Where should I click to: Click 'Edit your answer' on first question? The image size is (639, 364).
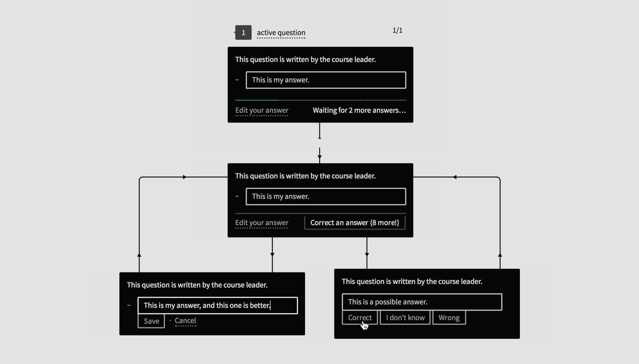[262, 110]
